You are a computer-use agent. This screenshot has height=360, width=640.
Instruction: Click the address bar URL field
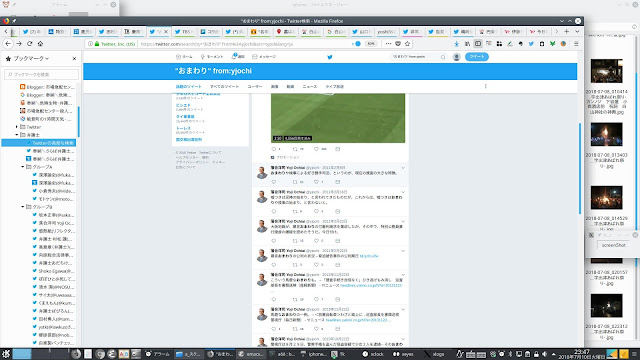[245, 44]
